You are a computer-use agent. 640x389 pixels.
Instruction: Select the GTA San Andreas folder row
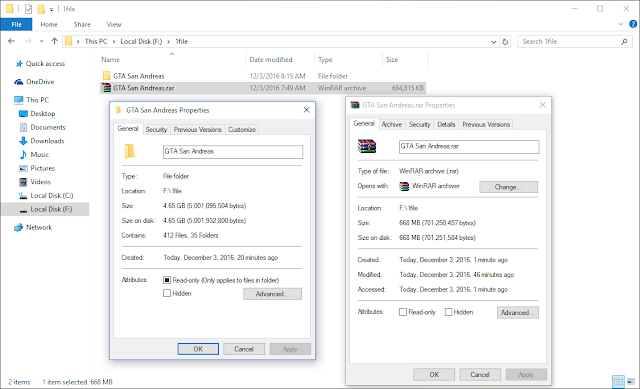pos(262,76)
